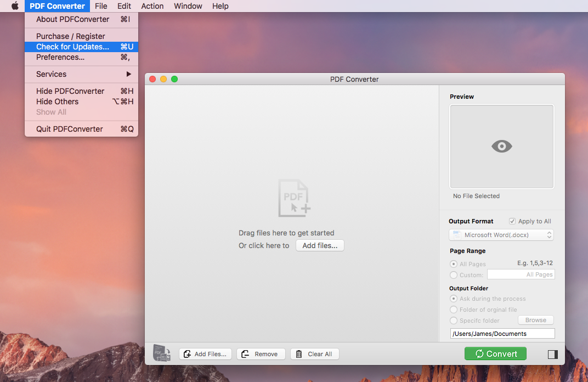The width and height of the screenshot is (588, 382).
Task: Toggle the Apply to All checkbox
Action: [x=512, y=221]
